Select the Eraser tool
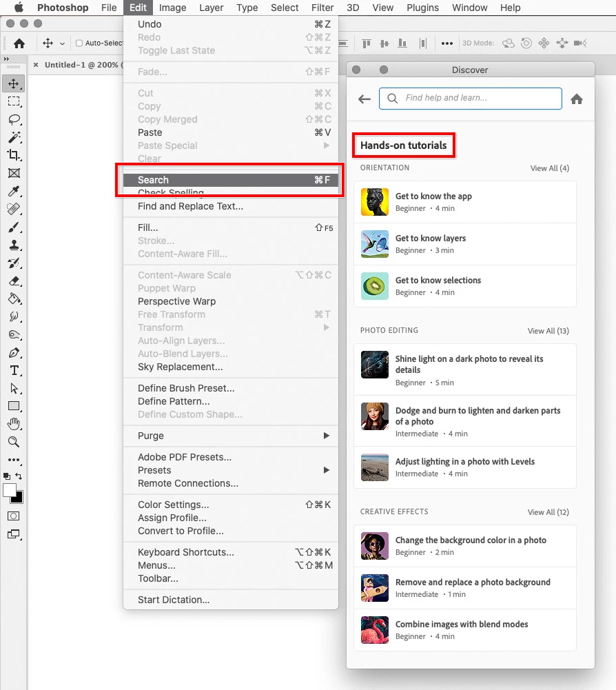Screen dimensions: 616x690 tap(14, 281)
